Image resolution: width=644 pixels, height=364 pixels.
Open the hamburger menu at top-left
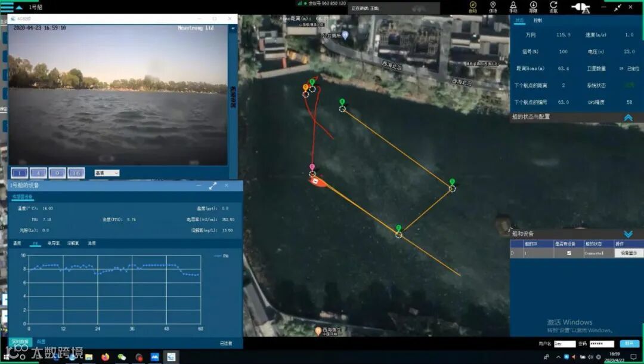click(x=7, y=7)
